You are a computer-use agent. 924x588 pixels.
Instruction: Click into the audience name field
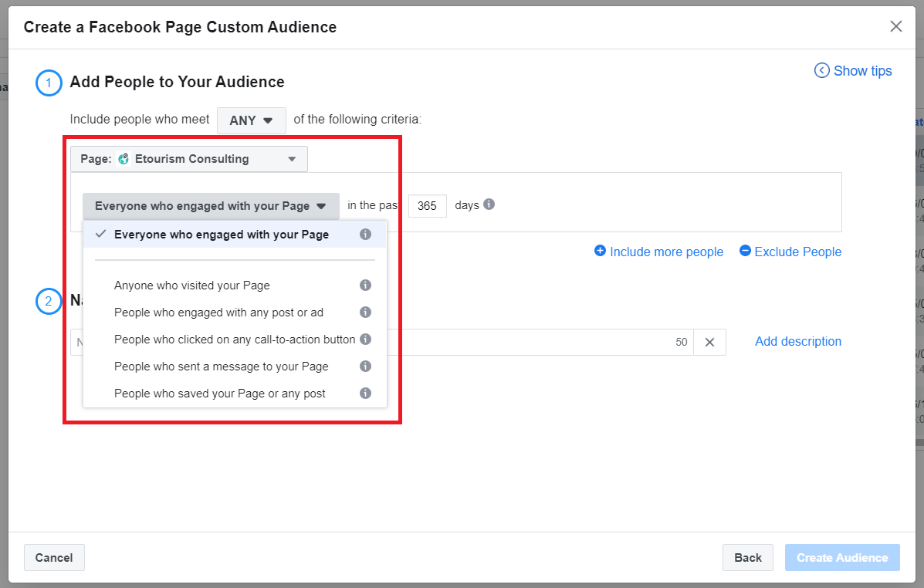pyautogui.click(x=382, y=343)
